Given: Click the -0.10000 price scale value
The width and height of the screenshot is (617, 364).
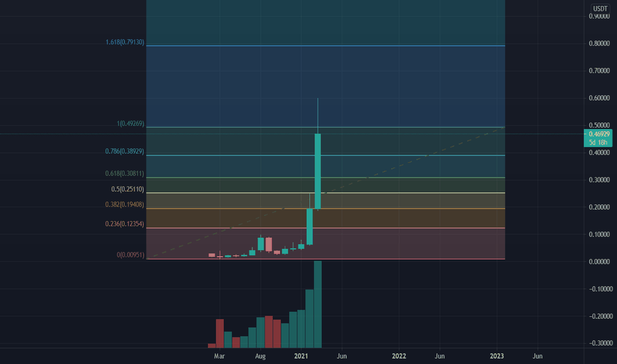Looking at the screenshot, I should coord(600,289).
